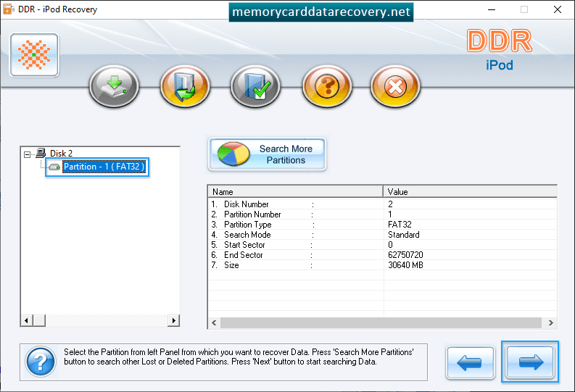
Task: Open help via question mark toolbar icon
Action: 327,86
